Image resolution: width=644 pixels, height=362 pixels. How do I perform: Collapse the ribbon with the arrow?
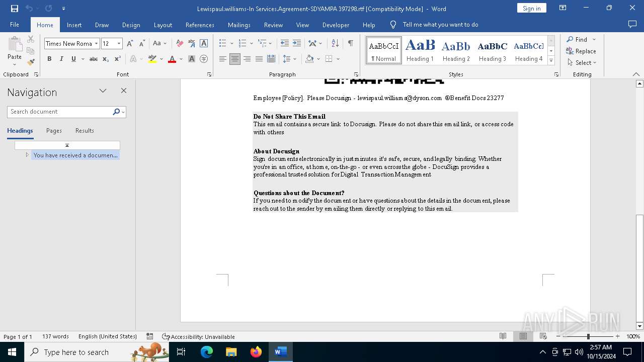(636, 74)
